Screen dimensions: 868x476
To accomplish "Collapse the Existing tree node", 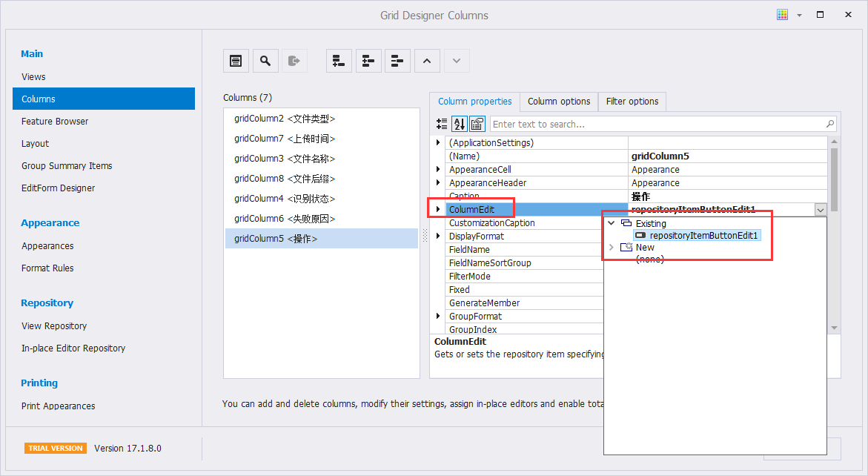I will pyautogui.click(x=612, y=223).
